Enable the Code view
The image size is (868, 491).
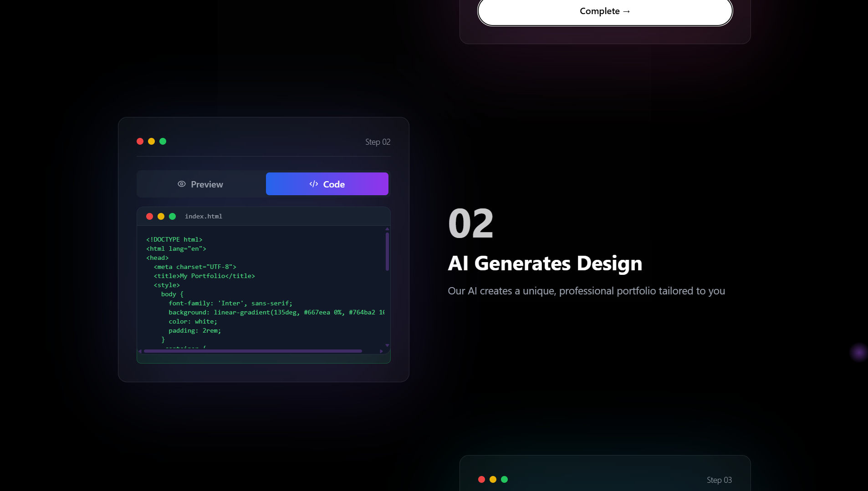tap(327, 184)
